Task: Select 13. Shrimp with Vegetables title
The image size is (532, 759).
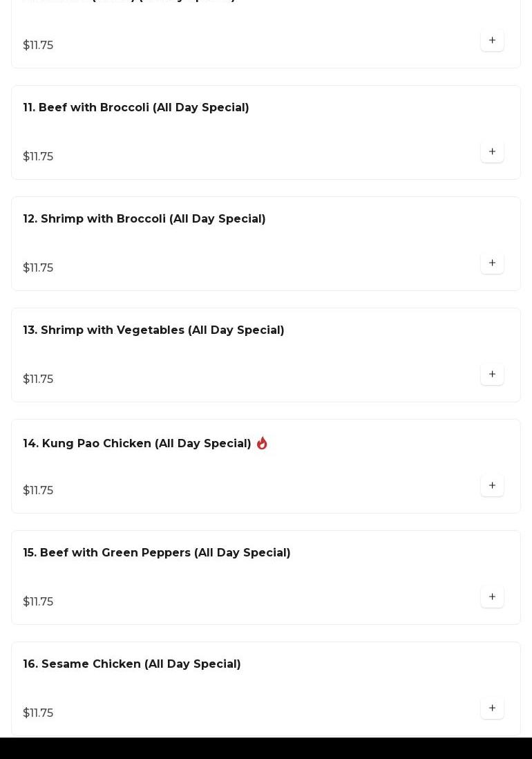Action: pyautogui.click(x=153, y=330)
